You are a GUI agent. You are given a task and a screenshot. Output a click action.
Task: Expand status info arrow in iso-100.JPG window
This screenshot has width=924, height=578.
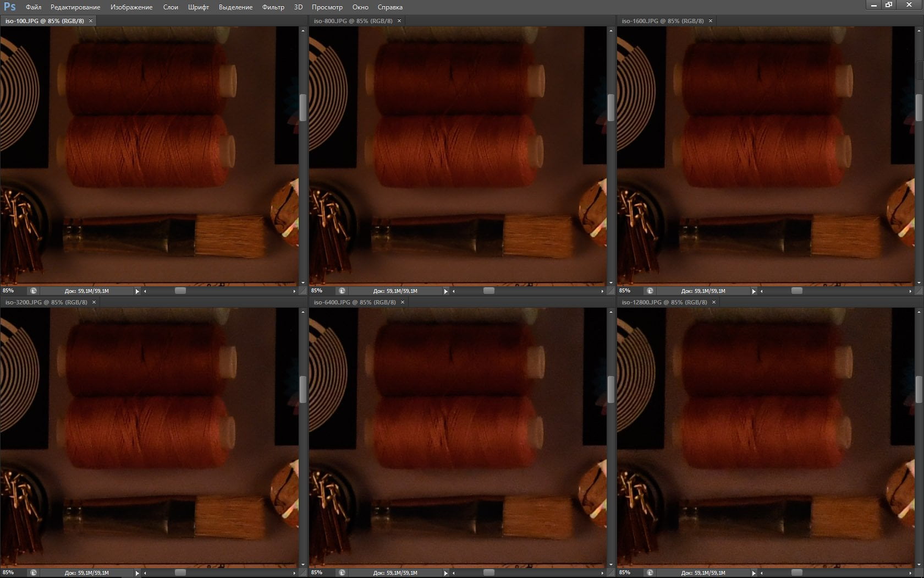click(x=137, y=291)
